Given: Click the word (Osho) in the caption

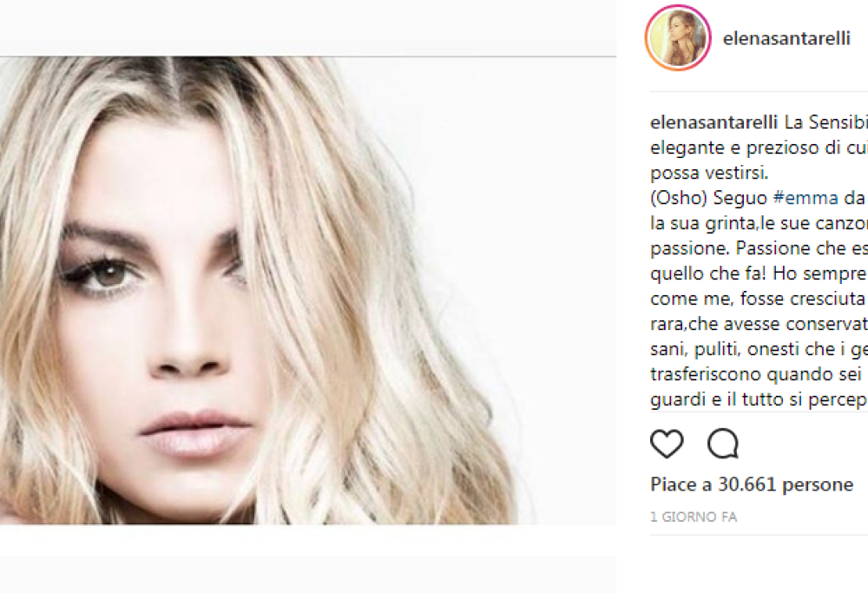Looking at the screenshot, I should point(679,198).
